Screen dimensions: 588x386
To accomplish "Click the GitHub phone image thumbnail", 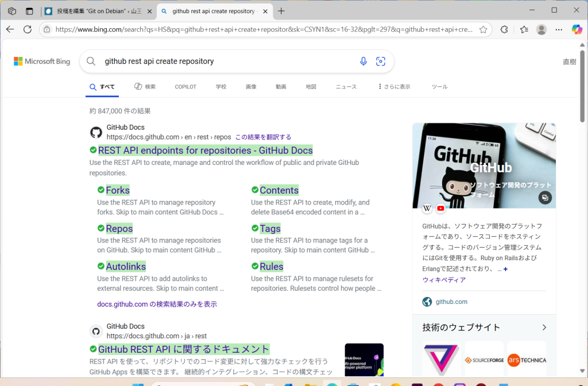I will (x=484, y=165).
